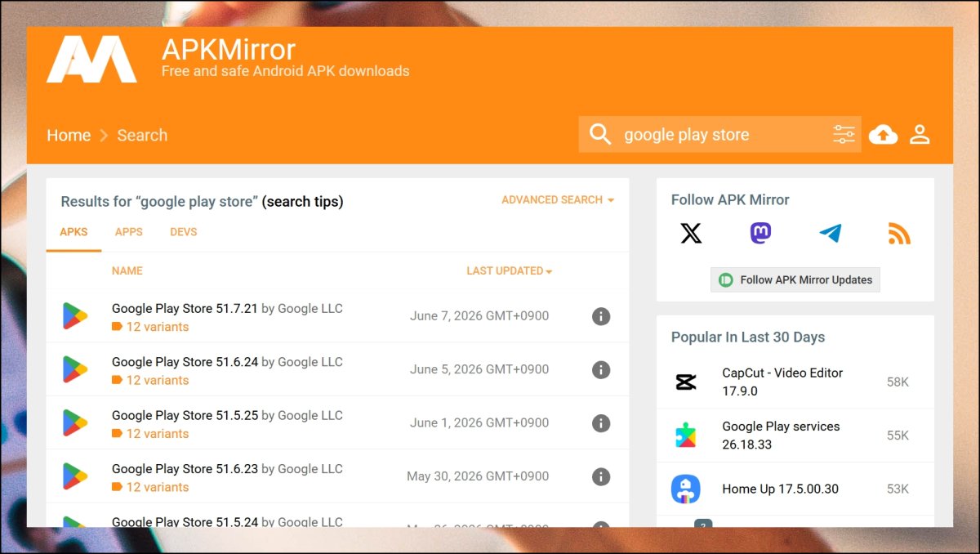Viewport: 980px width, 554px height.
Task: Open Google Play Store 51.6.24 link
Action: pyautogui.click(x=185, y=362)
